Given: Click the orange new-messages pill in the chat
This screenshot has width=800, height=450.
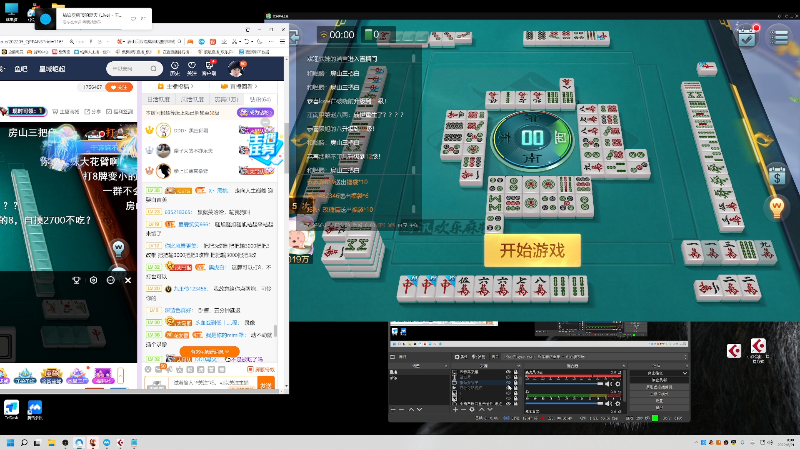Looking at the screenshot, I should pos(210,352).
